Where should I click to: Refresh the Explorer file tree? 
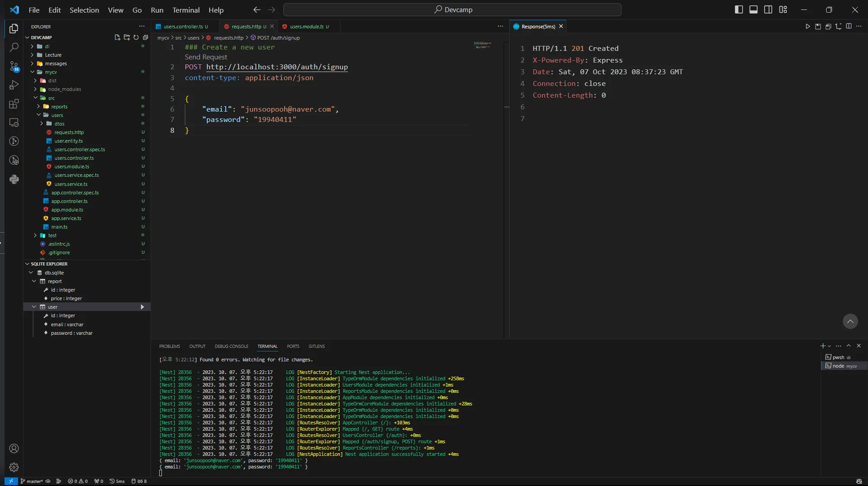[x=136, y=37]
